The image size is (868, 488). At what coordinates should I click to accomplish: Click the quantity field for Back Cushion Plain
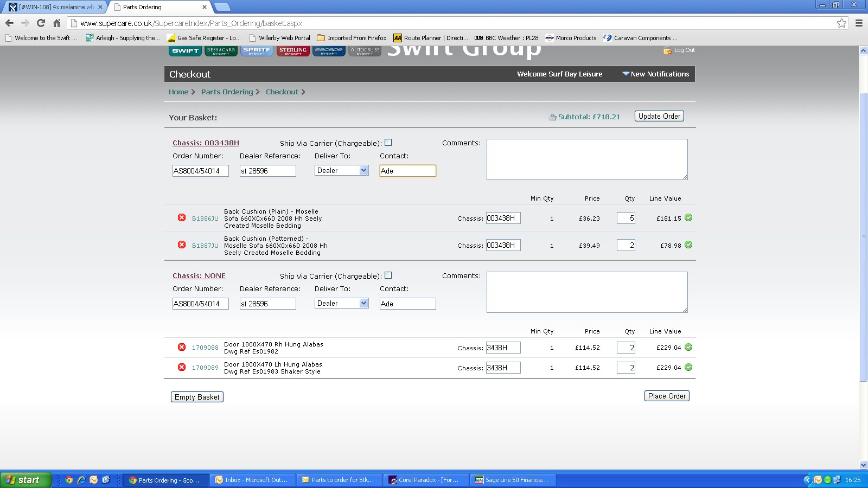(626, 219)
